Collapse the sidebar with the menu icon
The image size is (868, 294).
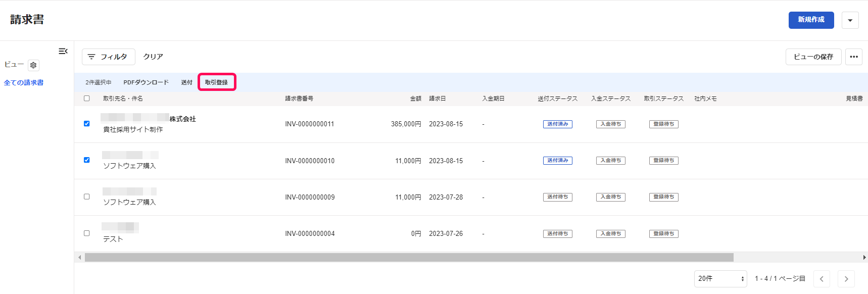coord(63,51)
